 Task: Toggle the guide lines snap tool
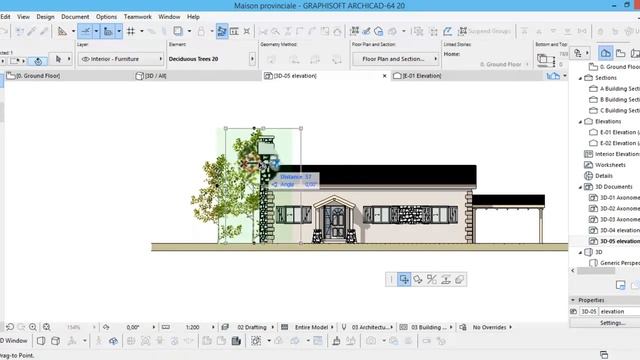(x=85, y=31)
